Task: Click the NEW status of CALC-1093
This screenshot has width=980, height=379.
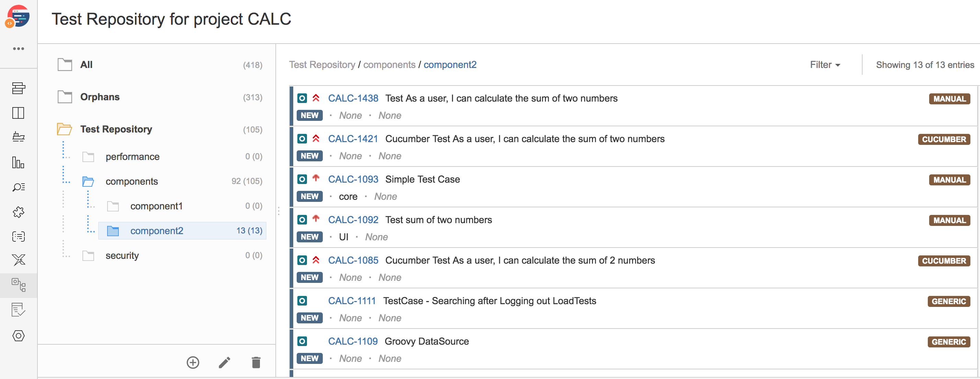Action: coord(310,196)
